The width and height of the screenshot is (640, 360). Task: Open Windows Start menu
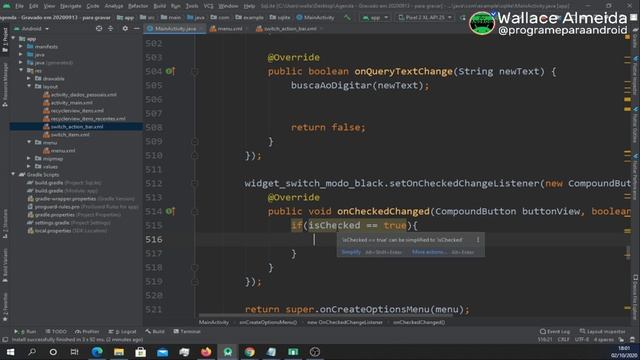[10, 352]
